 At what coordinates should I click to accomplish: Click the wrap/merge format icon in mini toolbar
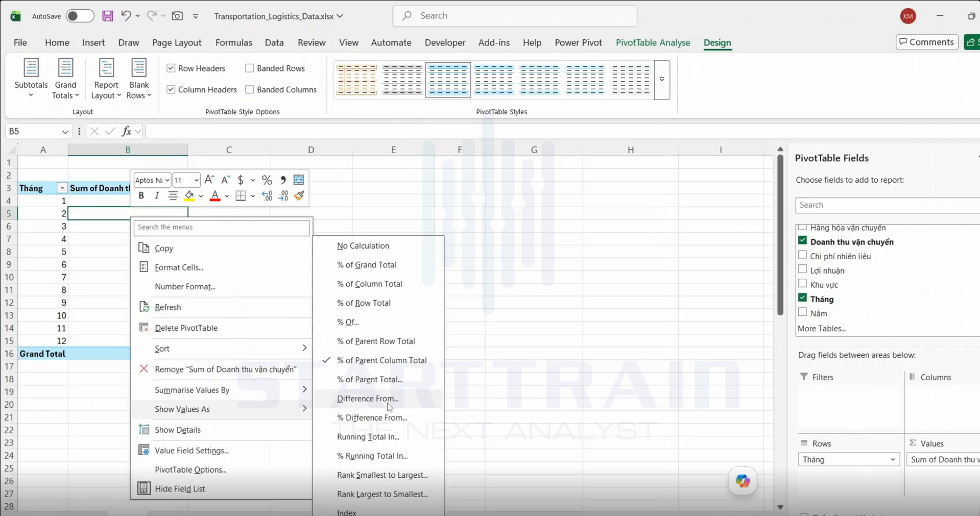point(299,180)
